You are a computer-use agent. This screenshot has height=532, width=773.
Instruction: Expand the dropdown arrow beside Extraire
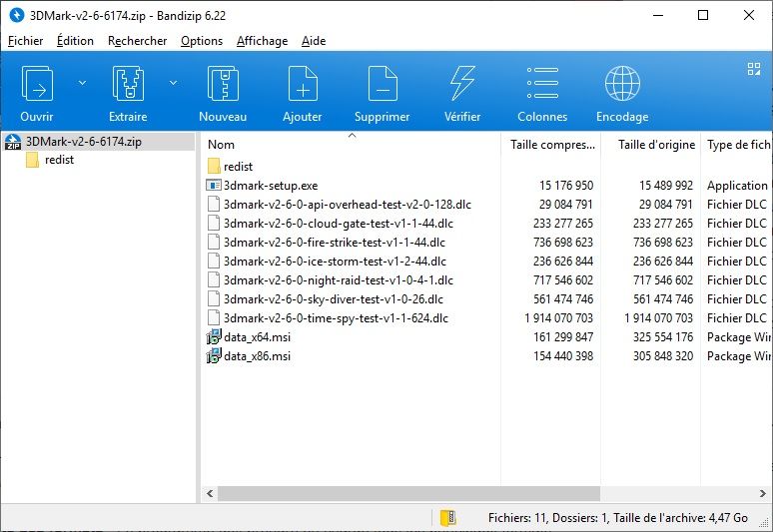pyautogui.click(x=173, y=83)
